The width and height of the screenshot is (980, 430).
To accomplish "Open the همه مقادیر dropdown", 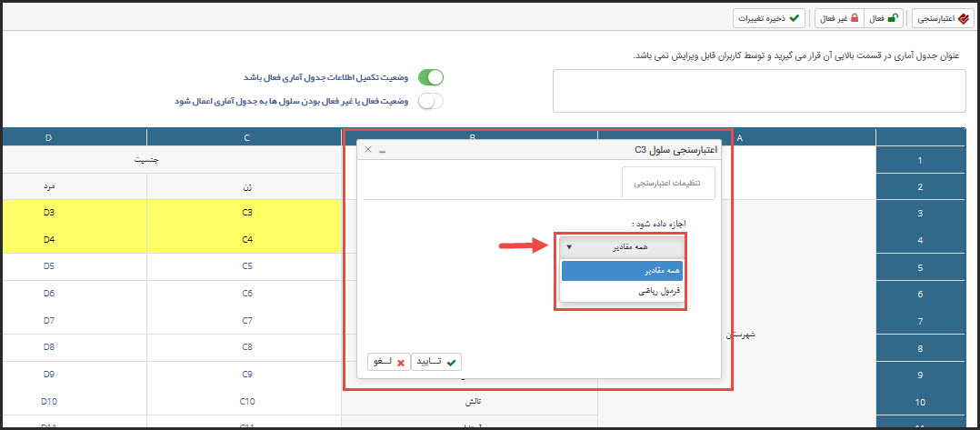I will point(622,246).
